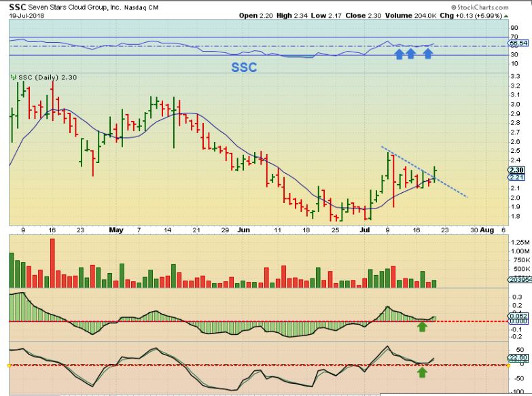The height and width of the screenshot is (396, 532).
Task: Click the 19-Jul-2018 date label
Action: (x=26, y=16)
